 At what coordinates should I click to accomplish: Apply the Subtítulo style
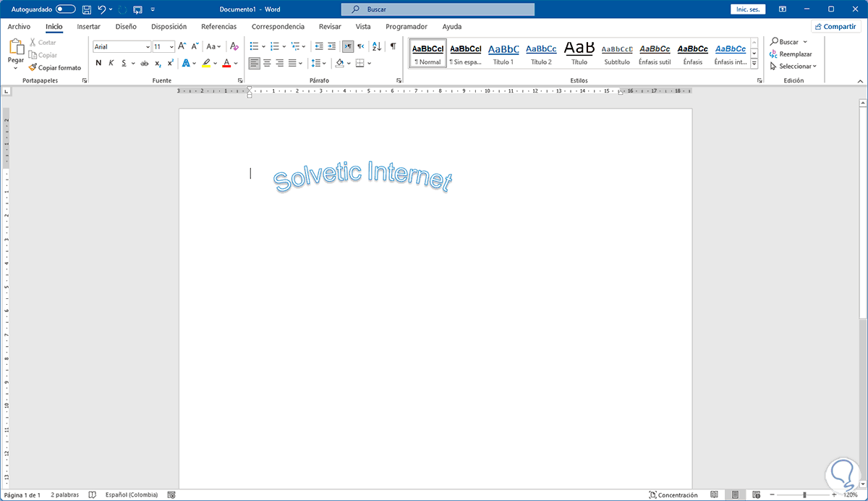click(x=617, y=54)
